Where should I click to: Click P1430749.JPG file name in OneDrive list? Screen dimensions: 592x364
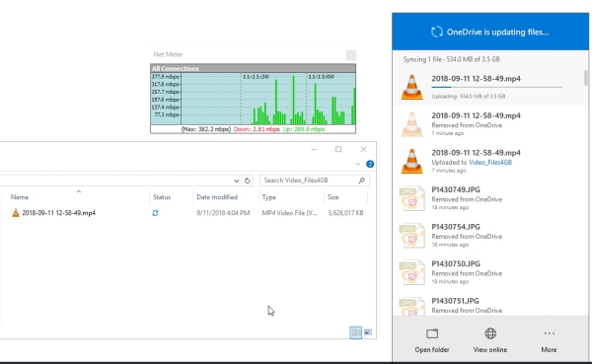pos(456,190)
